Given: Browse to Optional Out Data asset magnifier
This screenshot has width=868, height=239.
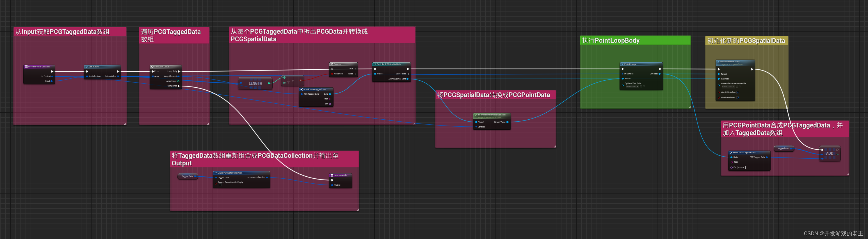Looking at the screenshot, I should 644,86.
